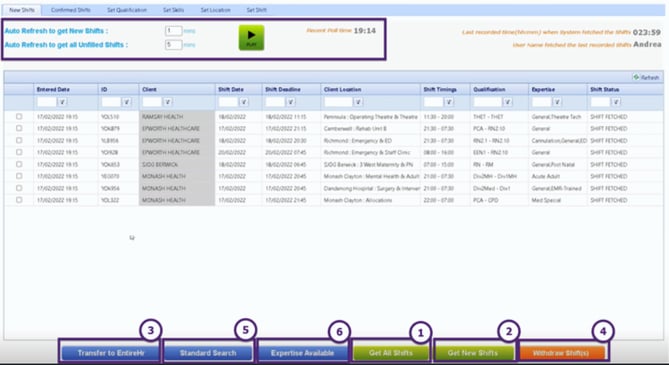Click the Entered Date filter text box
This screenshot has width=669, height=365.
tap(47, 102)
